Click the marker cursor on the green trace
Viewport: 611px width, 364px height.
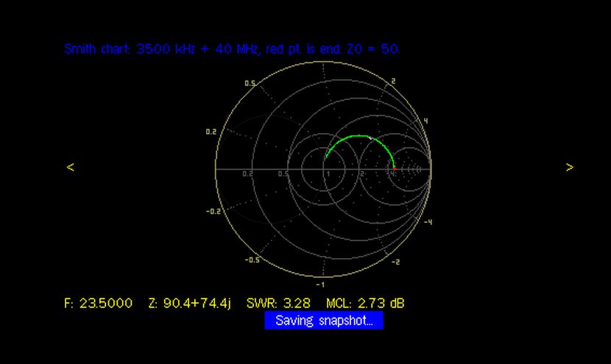(371, 138)
